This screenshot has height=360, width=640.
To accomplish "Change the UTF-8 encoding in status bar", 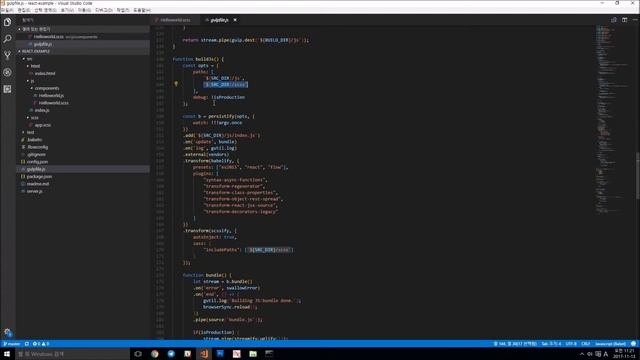I will point(571,344).
